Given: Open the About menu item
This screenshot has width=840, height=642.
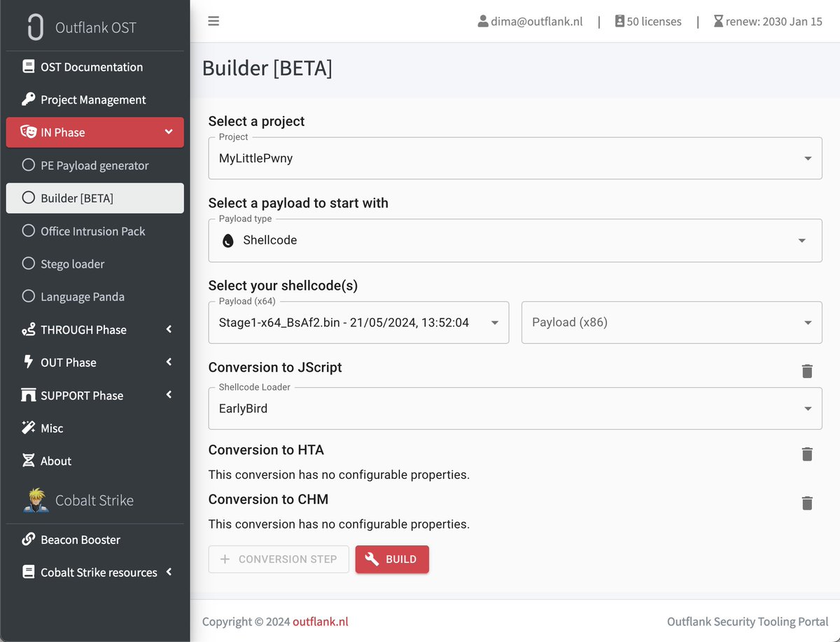Looking at the screenshot, I should click(95, 461).
